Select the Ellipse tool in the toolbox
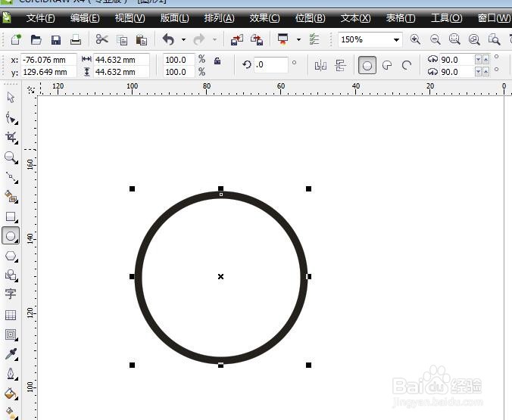512x420 pixels. click(x=11, y=235)
